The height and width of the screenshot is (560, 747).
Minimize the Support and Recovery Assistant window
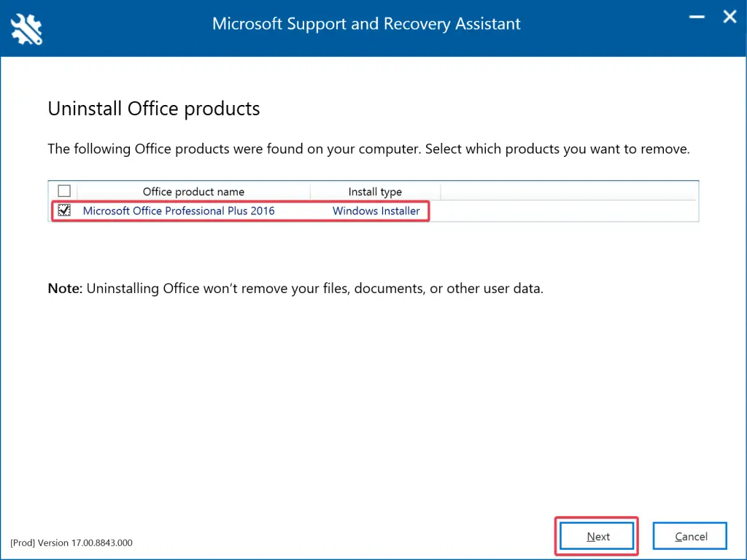point(695,17)
